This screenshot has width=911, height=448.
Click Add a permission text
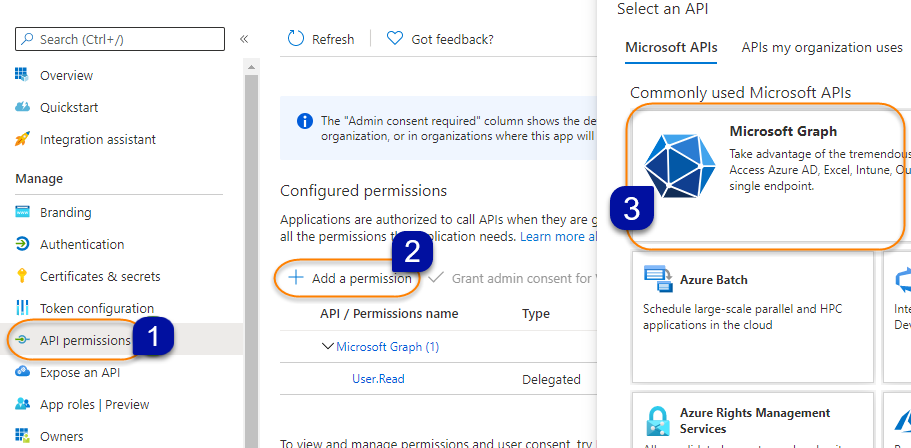(362, 278)
